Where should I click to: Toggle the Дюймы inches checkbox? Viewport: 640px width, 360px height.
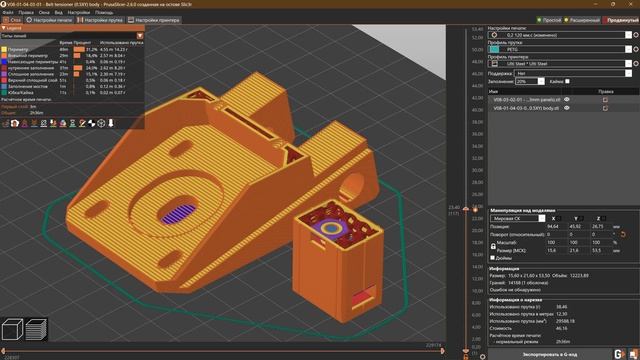[x=493, y=258]
